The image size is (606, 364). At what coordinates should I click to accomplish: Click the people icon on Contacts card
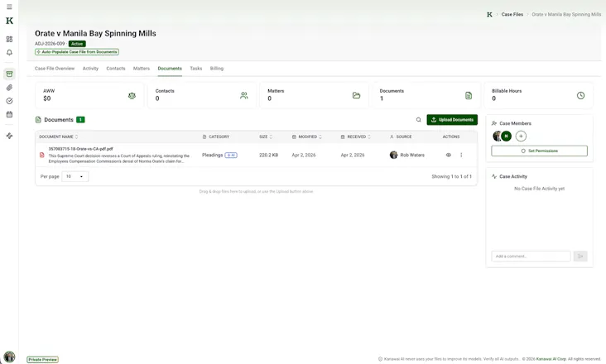244,95
